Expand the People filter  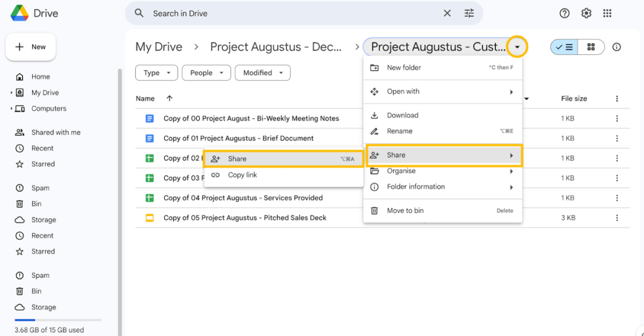(x=206, y=72)
